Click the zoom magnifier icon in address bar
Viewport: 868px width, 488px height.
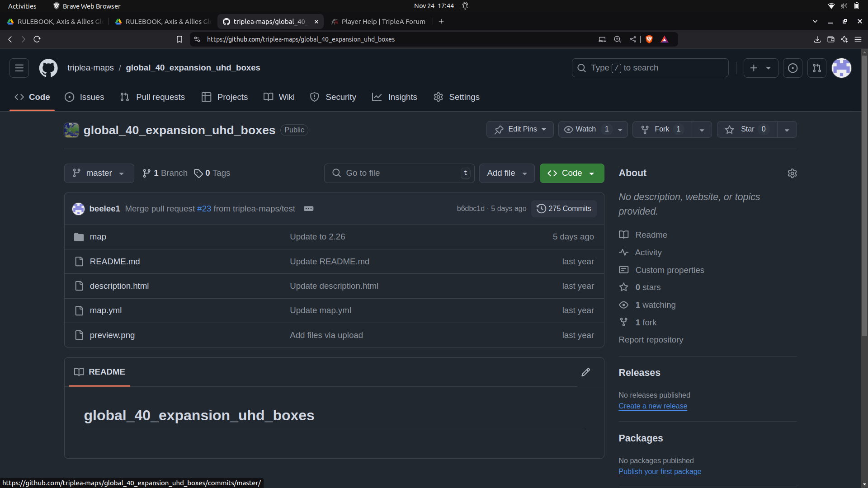(x=617, y=39)
